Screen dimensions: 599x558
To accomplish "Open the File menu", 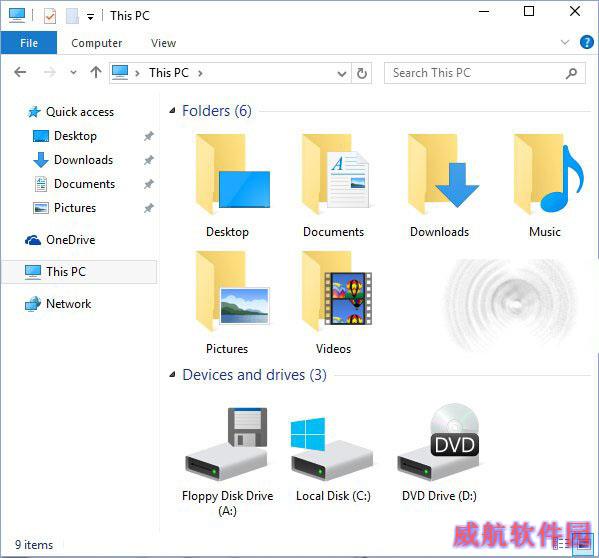I will [x=29, y=43].
